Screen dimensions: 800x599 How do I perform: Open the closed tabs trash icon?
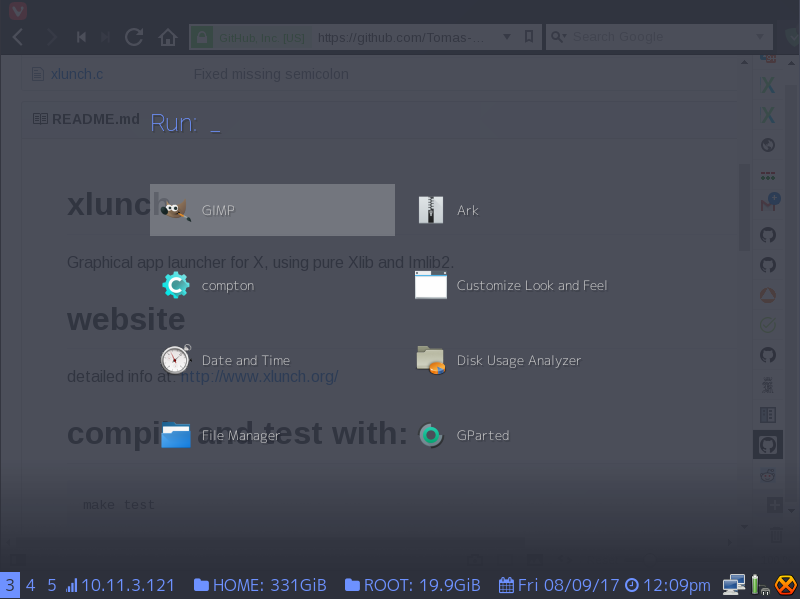coord(776,534)
